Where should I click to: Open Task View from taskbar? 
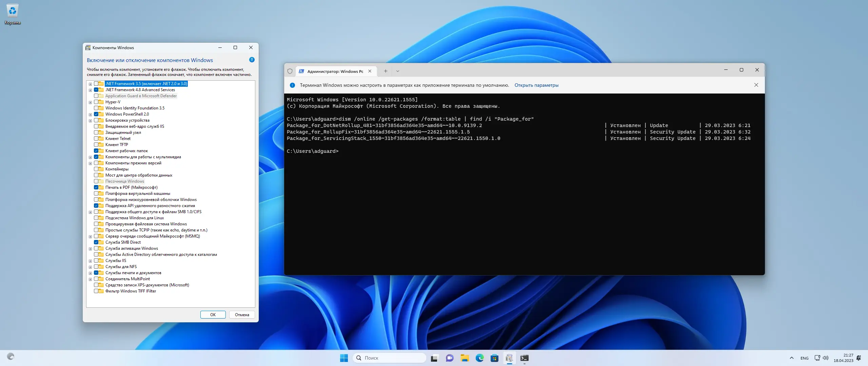[434, 358]
